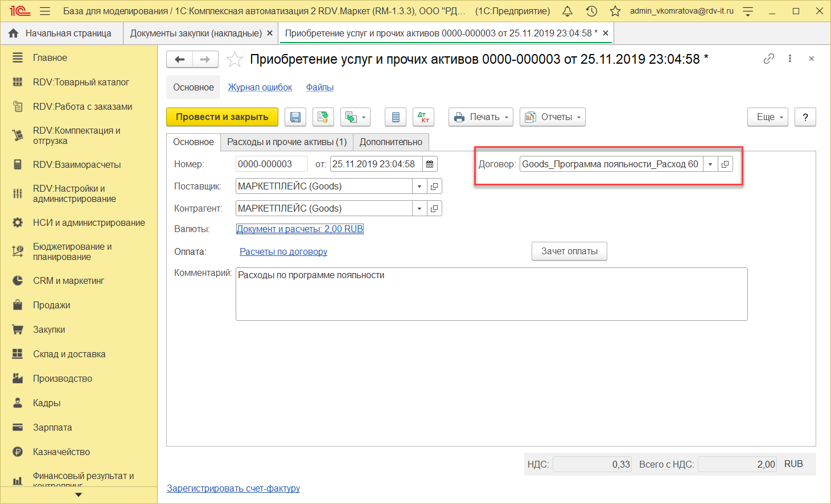Expand the Контрагент dropdown list
Image resolution: width=831 pixels, height=504 pixels.
(419, 209)
